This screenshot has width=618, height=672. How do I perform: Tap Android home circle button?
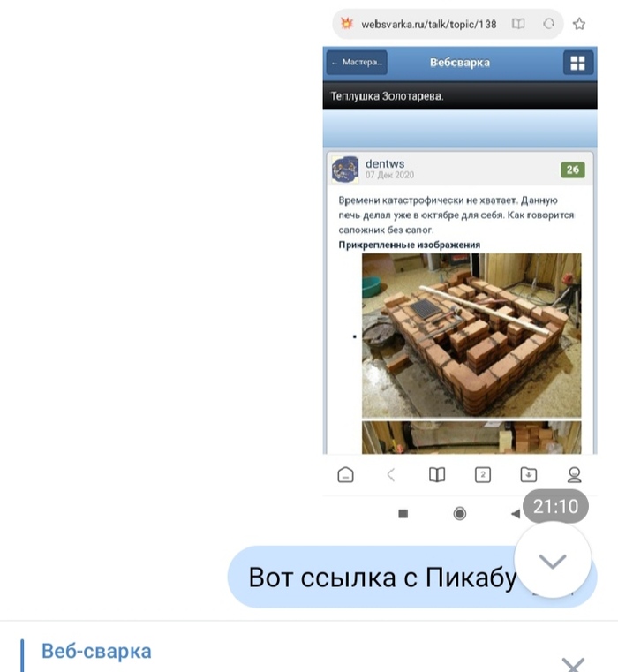click(459, 513)
